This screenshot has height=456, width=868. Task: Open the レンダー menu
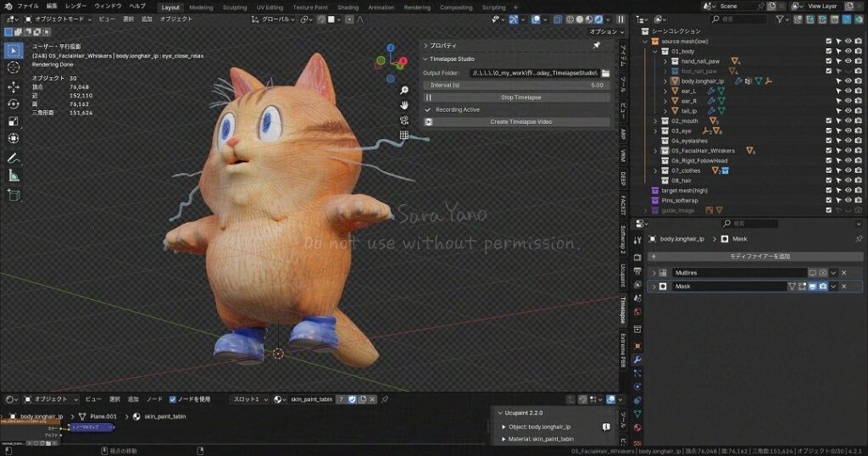point(75,6)
